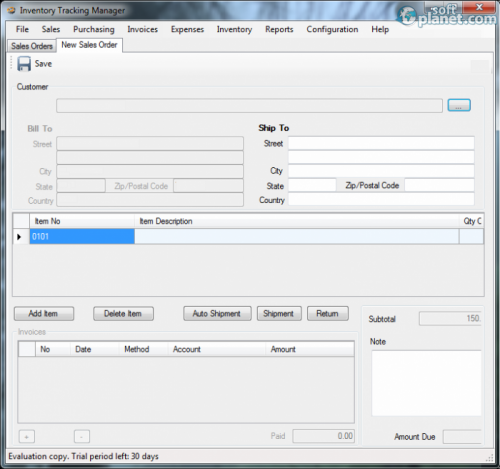
Task: Browse customers with the ellipsis button
Action: pyautogui.click(x=459, y=105)
